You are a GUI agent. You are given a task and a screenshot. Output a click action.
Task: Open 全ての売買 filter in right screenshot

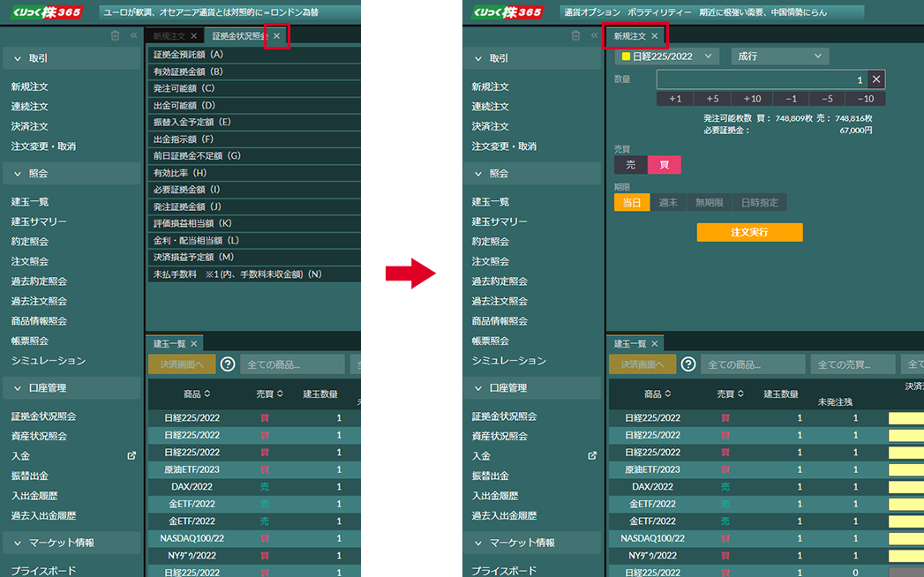tap(853, 365)
